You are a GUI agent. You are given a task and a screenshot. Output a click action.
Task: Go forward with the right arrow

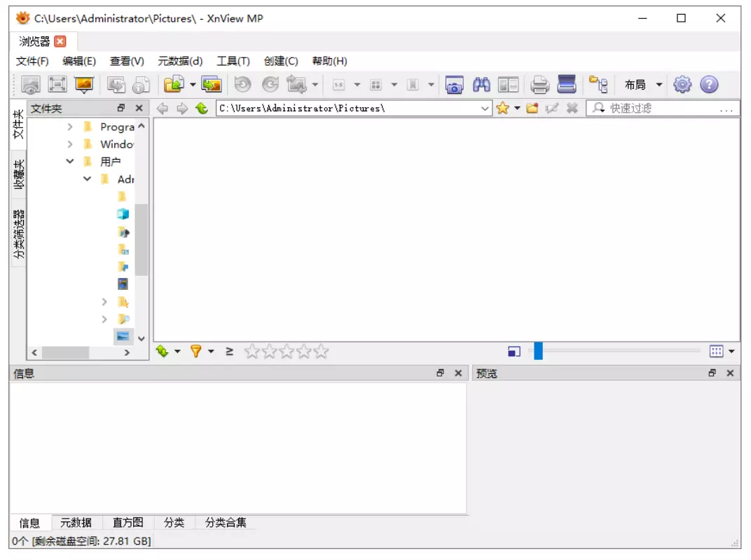[182, 108]
